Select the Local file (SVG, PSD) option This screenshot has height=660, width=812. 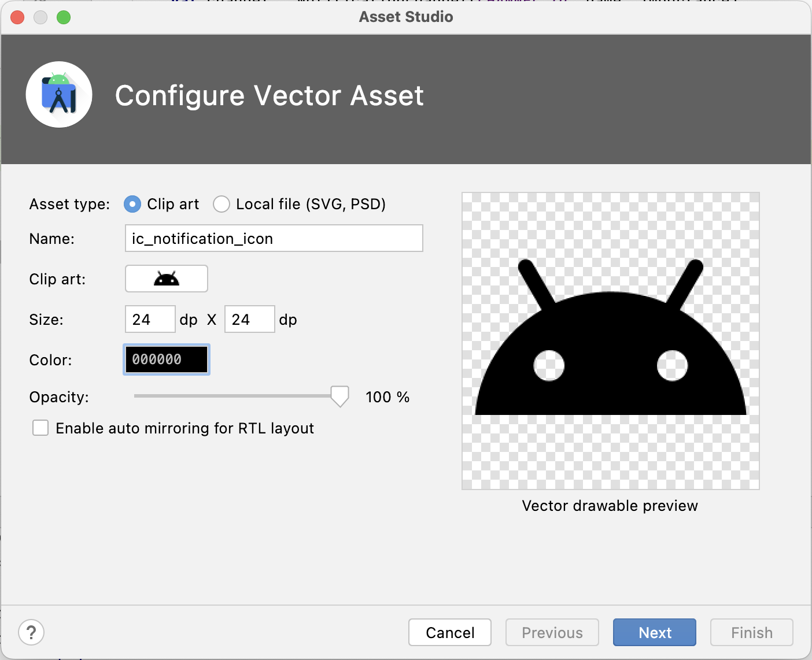[222, 204]
